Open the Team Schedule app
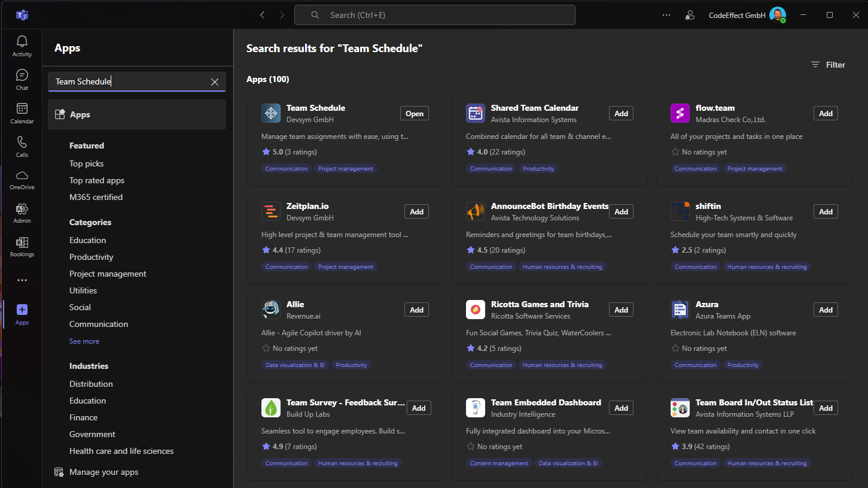868x488 pixels. [x=414, y=114]
